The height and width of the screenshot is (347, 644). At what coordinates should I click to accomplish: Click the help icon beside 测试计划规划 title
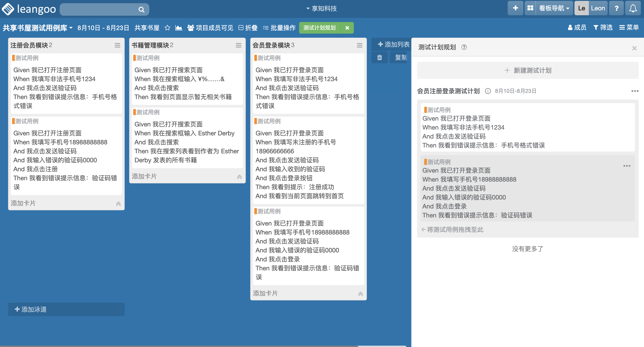click(464, 47)
